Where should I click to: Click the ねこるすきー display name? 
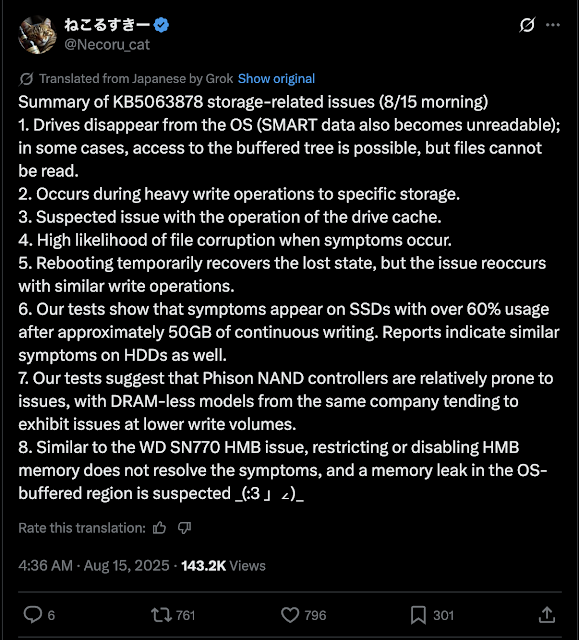pos(107,24)
